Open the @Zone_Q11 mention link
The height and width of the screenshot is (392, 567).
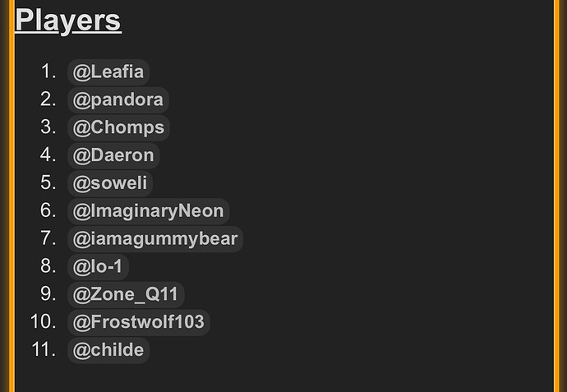coord(126,295)
